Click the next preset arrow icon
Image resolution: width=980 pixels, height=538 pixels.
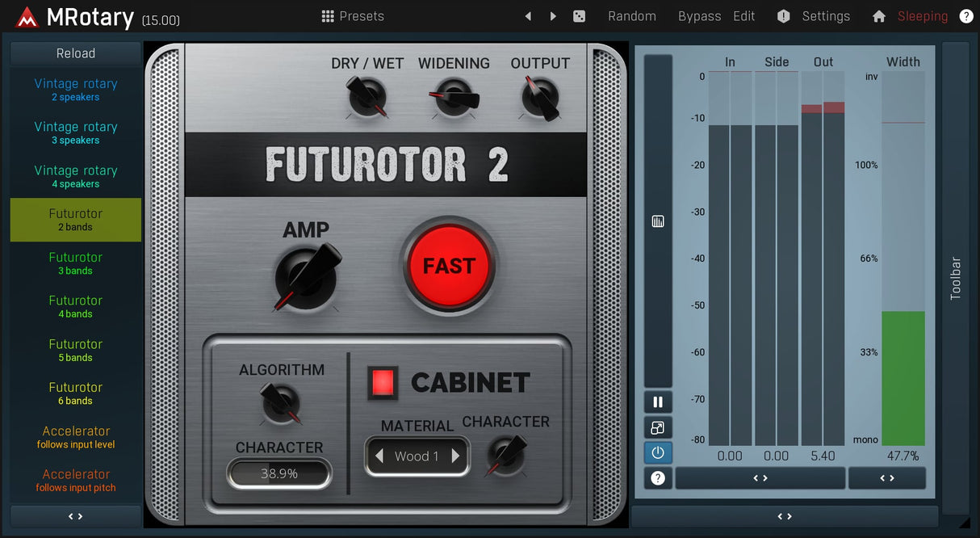coord(553,16)
